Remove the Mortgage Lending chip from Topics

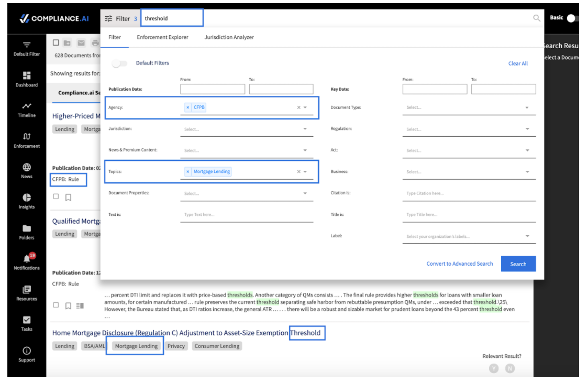point(188,171)
